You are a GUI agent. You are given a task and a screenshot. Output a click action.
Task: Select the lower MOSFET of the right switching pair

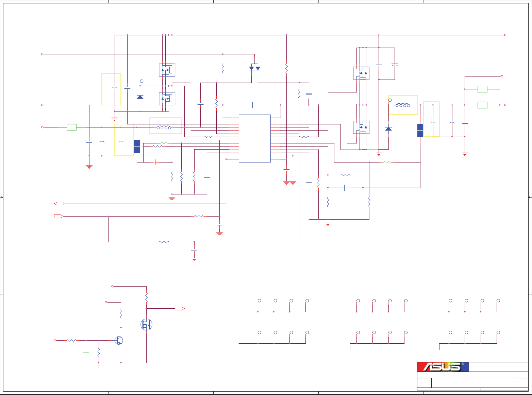[361, 127]
